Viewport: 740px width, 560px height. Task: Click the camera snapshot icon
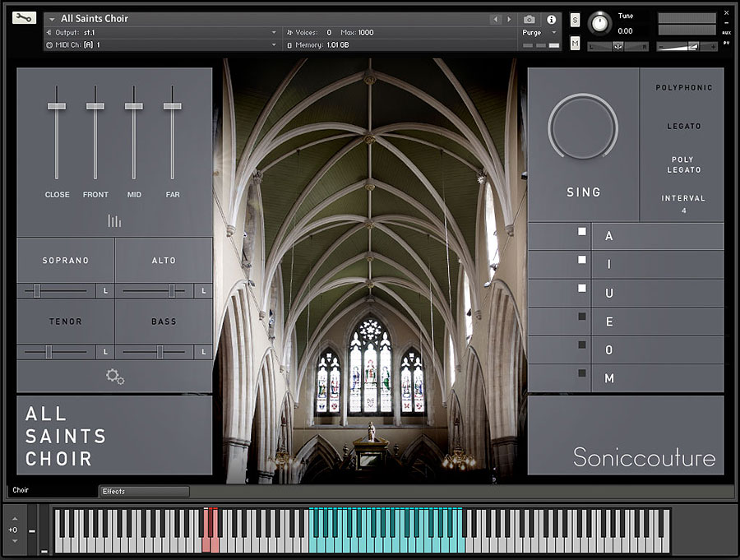point(530,19)
